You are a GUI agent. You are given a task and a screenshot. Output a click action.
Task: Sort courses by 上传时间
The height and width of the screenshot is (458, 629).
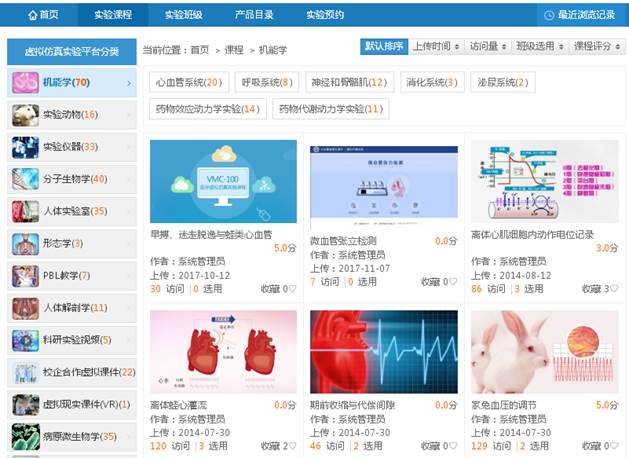(x=435, y=46)
